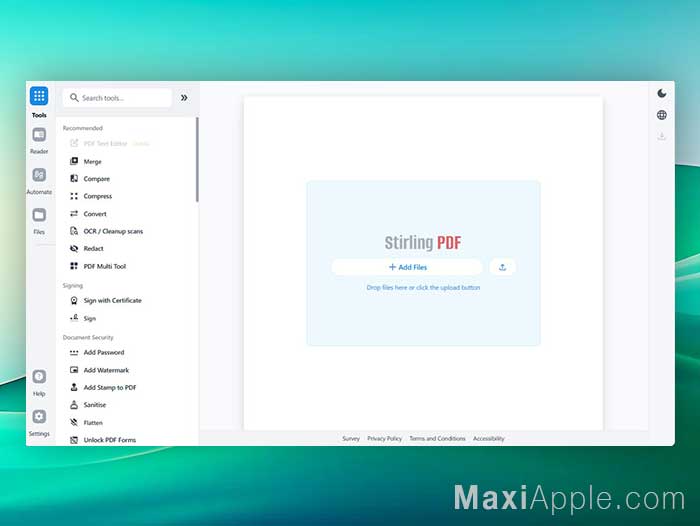
Task: Click the Sanitise tool icon
Action: pos(74,405)
